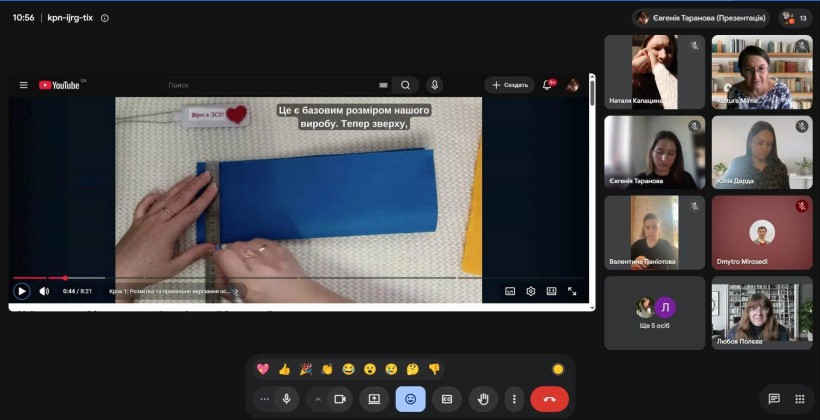
Task: Select the Любов Полєва video tile
Action: click(x=762, y=313)
